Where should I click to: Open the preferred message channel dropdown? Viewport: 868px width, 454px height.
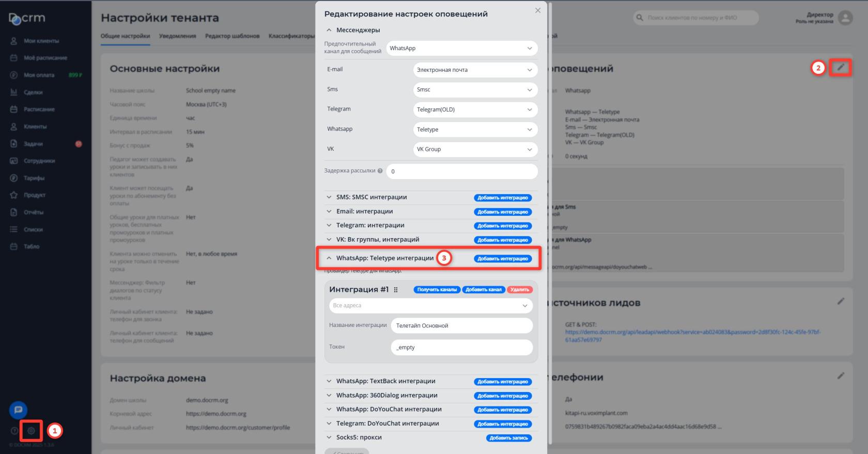pyautogui.click(x=461, y=49)
